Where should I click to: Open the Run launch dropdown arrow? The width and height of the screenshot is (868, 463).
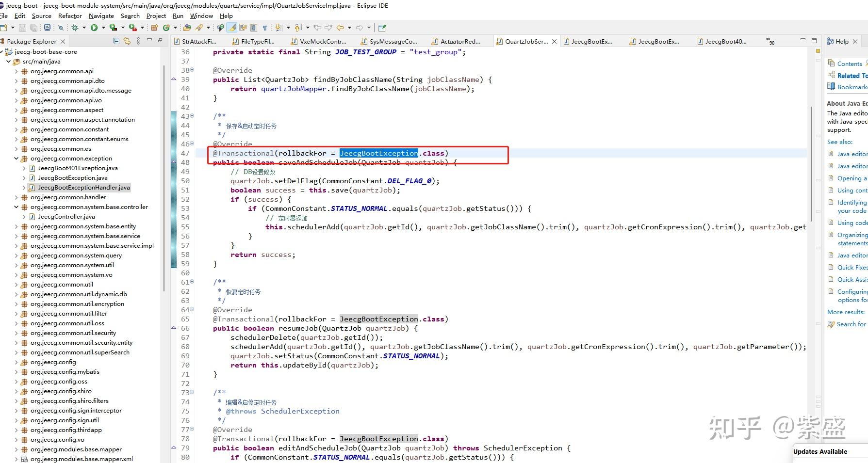pos(103,28)
